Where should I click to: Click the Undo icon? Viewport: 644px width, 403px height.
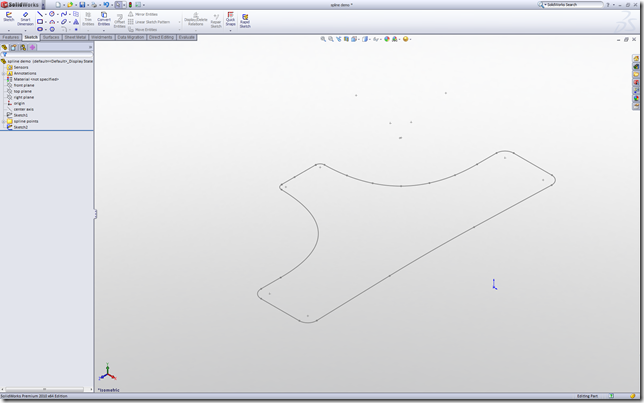(x=106, y=5)
